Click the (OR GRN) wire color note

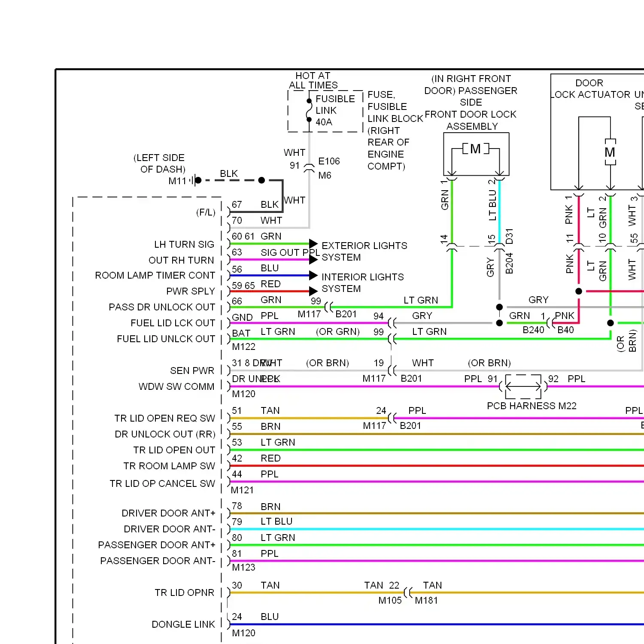338,331
